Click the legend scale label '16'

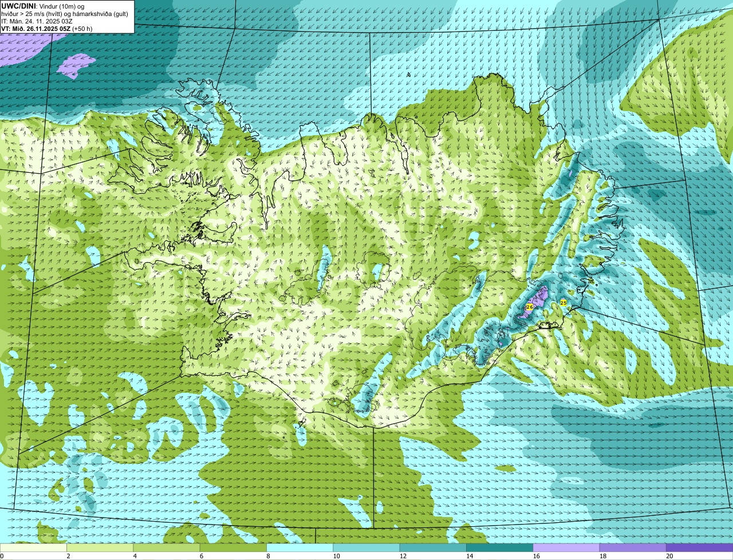coord(536,556)
